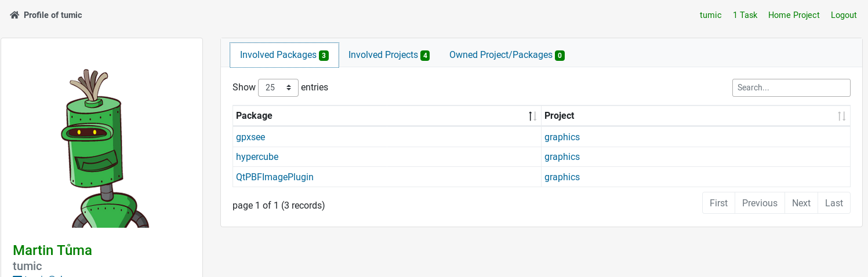Focus the table Search field
The height and width of the screenshot is (277, 868).
click(x=791, y=88)
